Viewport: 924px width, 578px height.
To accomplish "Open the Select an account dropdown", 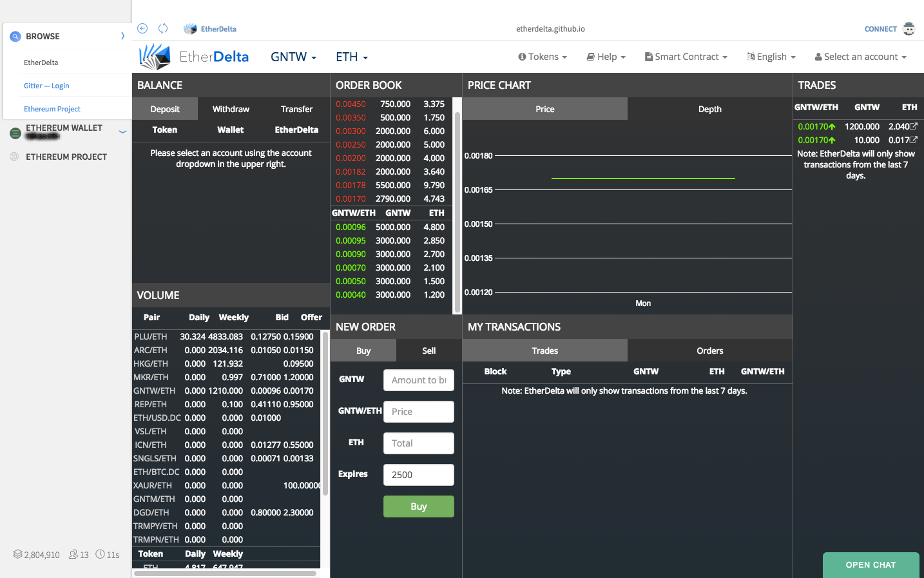I will pos(861,57).
